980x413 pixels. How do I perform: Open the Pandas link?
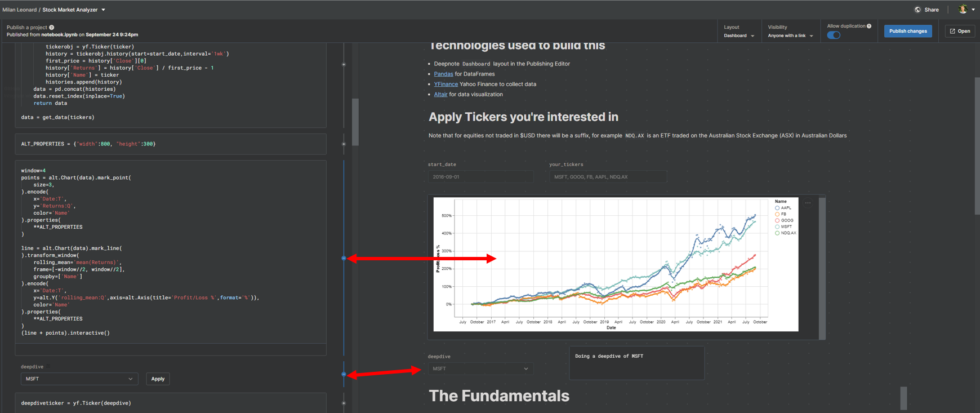coord(443,74)
